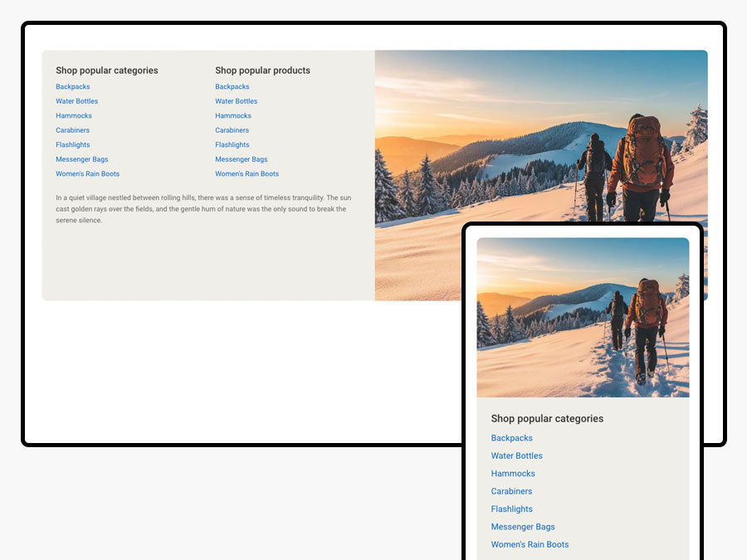Tap Backpacks link in the mobile layout

[512, 438]
